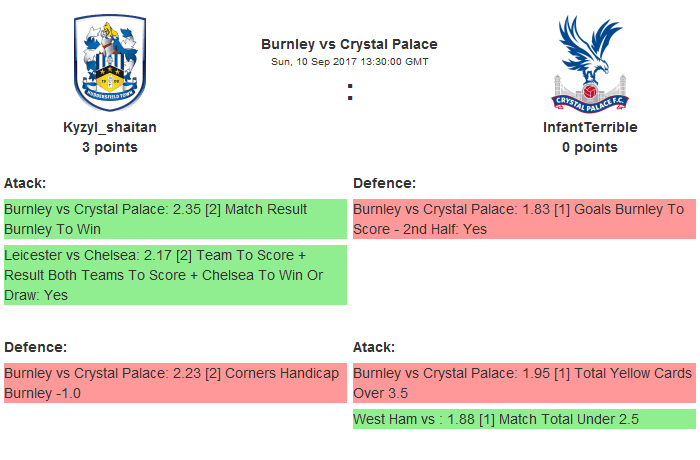Open the InfantTerrible player name
The image size is (700, 460).
coord(589,127)
